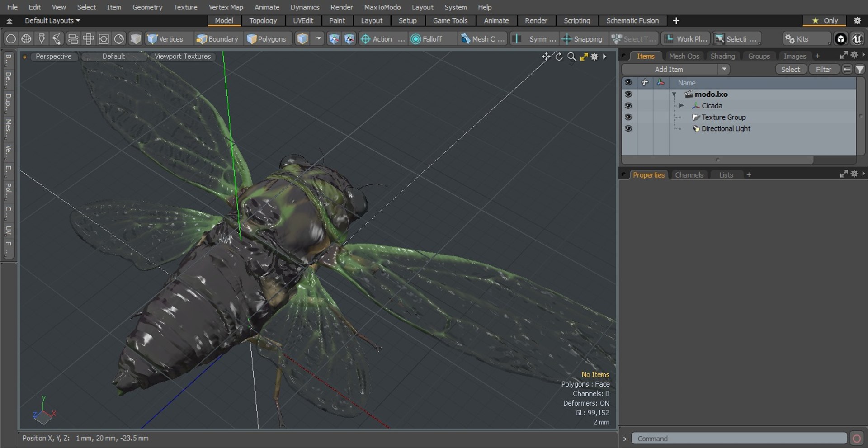Open the Add Item dropdown arrow
The image size is (868, 448).
(724, 69)
